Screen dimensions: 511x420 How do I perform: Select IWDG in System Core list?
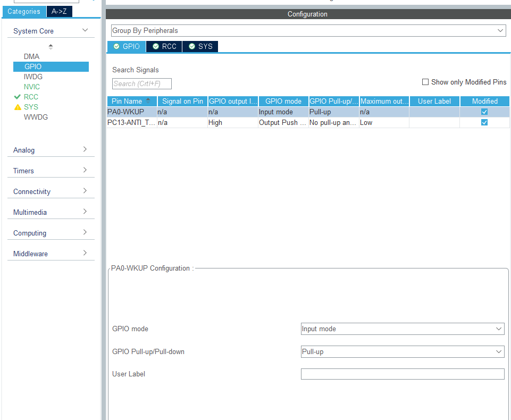click(33, 77)
